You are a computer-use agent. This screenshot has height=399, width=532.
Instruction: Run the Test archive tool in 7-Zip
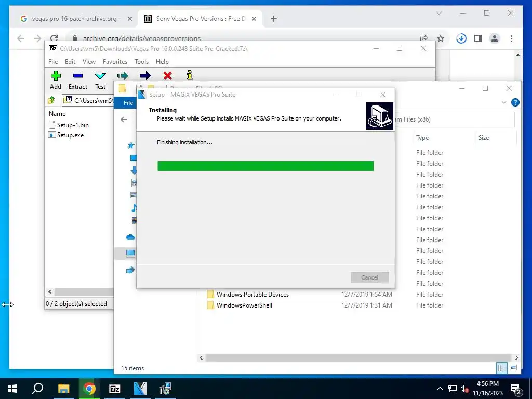pos(100,80)
